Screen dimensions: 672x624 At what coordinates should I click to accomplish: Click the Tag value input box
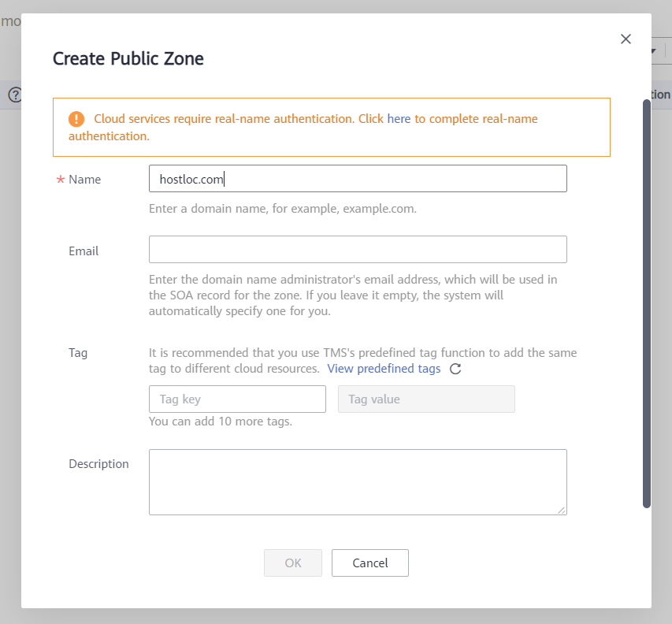(x=426, y=399)
